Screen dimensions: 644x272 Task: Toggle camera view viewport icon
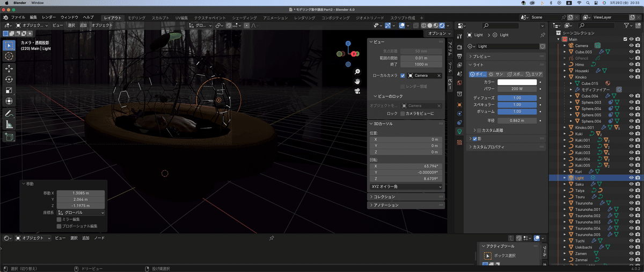pyautogui.click(x=357, y=90)
